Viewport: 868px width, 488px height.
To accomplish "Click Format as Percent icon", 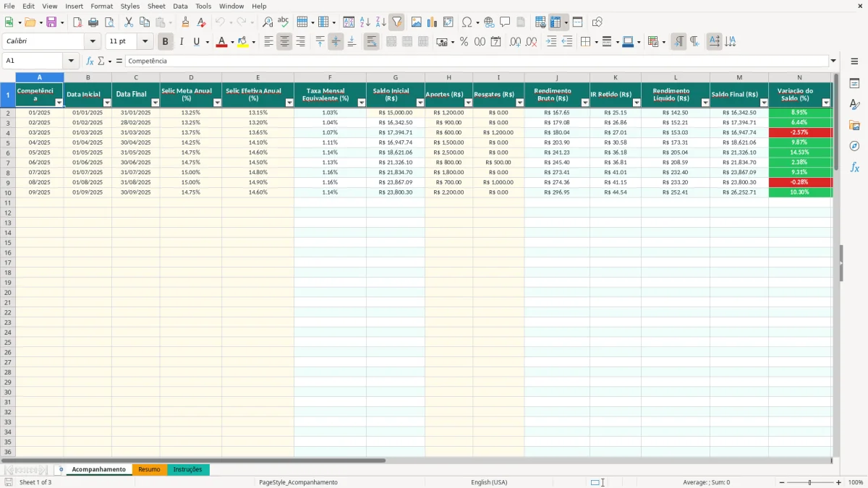I will click(464, 42).
